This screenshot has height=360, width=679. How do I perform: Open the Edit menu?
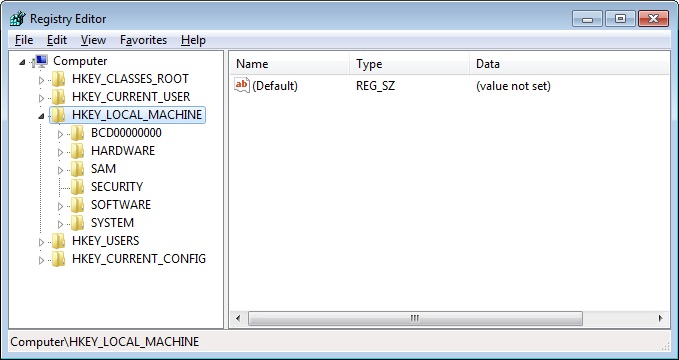pyautogui.click(x=57, y=40)
